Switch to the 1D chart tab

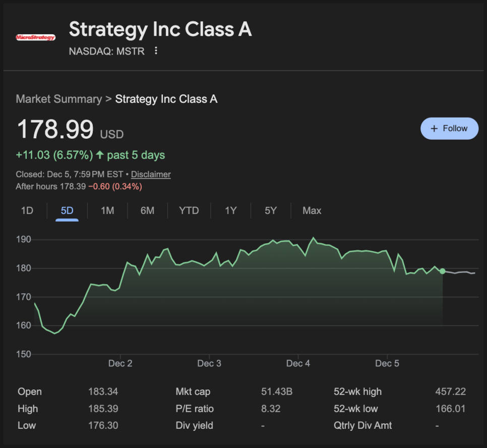tap(27, 211)
